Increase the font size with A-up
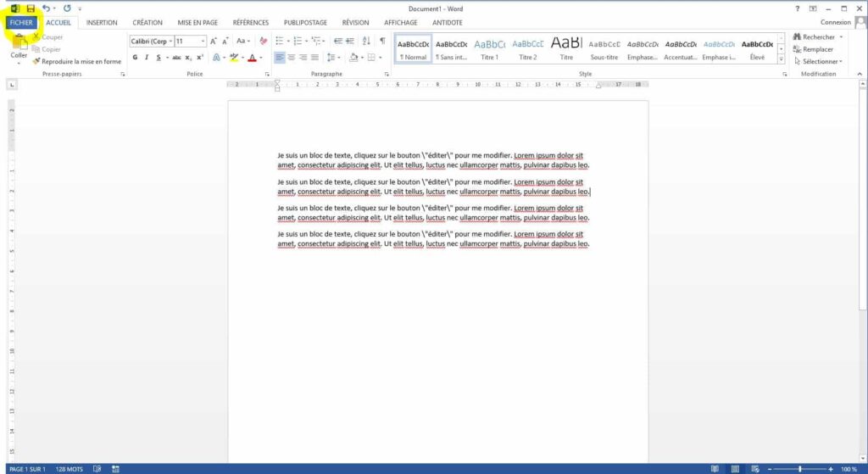 213,41
